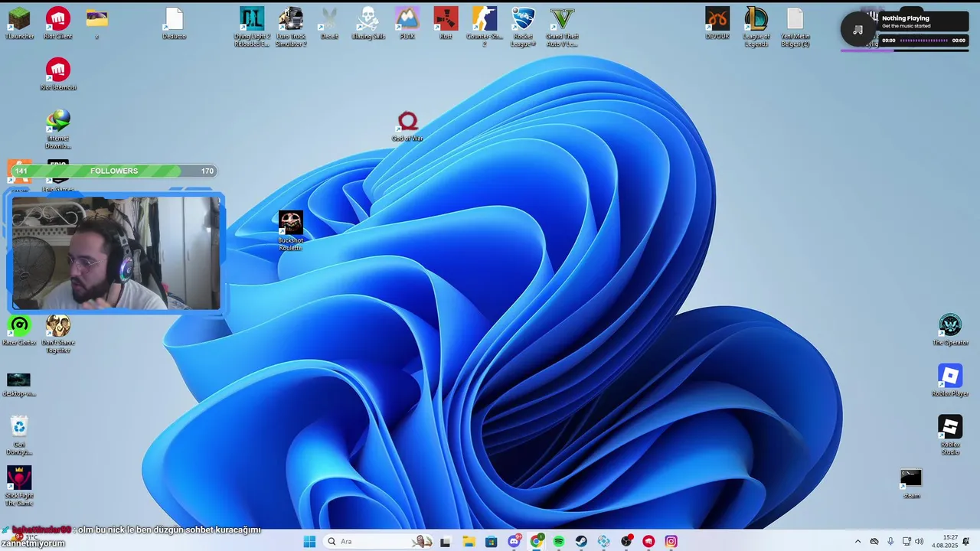
Task: Click the microphone tray icon
Action: click(890, 541)
